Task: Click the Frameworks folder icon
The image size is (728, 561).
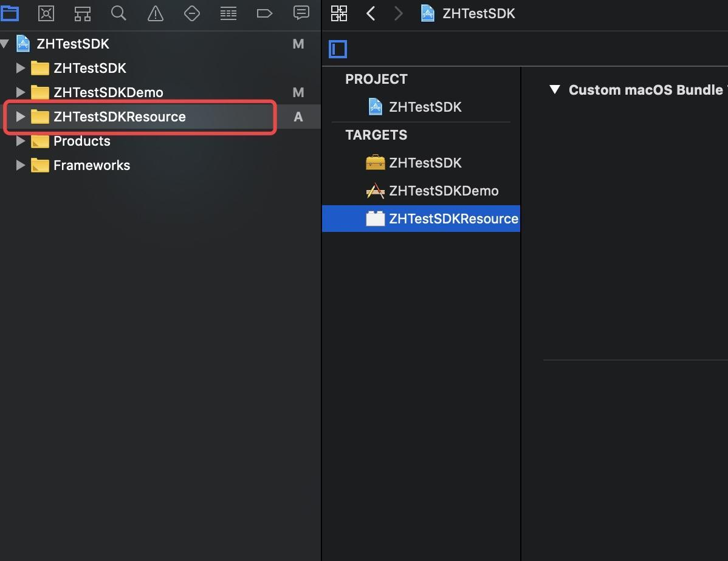Action: 40,165
